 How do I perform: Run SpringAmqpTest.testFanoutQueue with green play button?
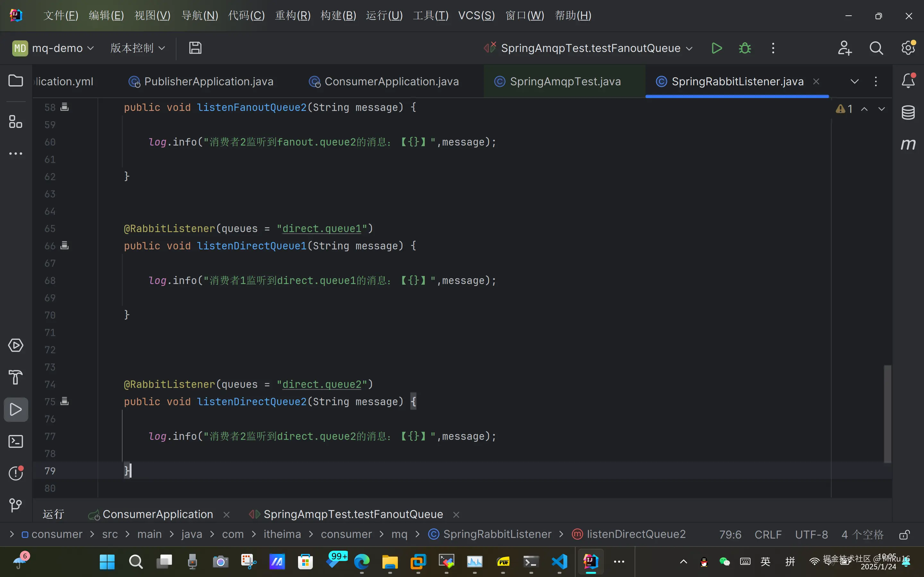[717, 48]
